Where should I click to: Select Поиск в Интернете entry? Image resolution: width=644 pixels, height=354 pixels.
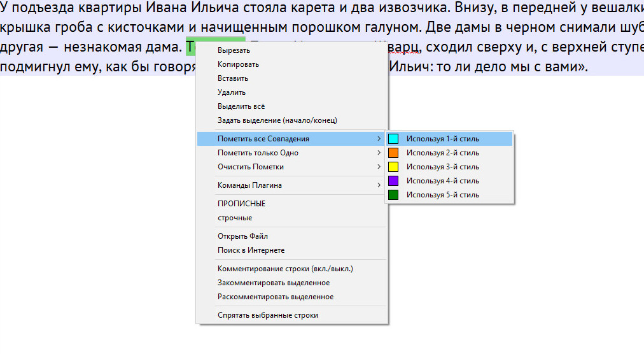(x=291, y=250)
